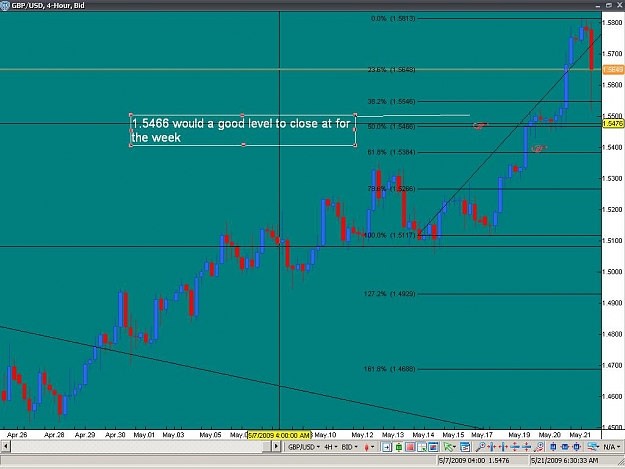Click the green candle toolbar icon
625x469 pixels.
(399, 447)
